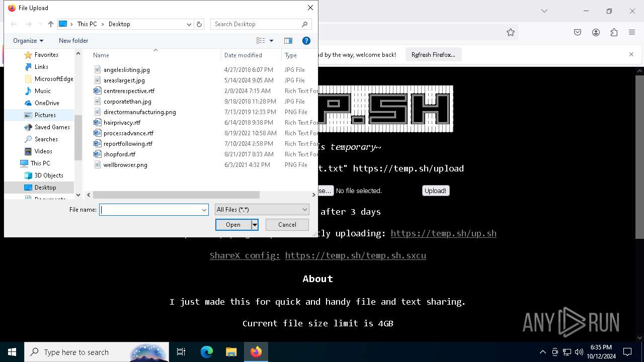Select Videos in the navigation pane
The width and height of the screenshot is (644, 362).
point(43,151)
